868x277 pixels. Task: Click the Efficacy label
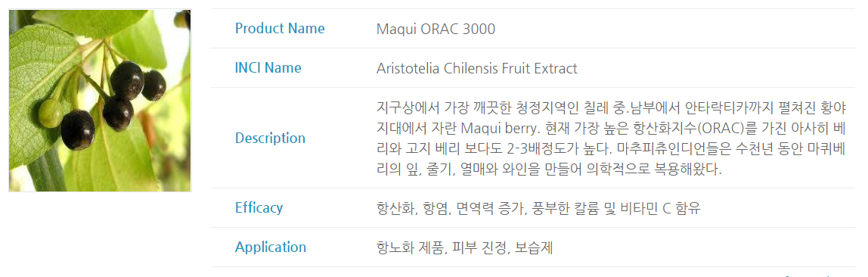click(259, 207)
